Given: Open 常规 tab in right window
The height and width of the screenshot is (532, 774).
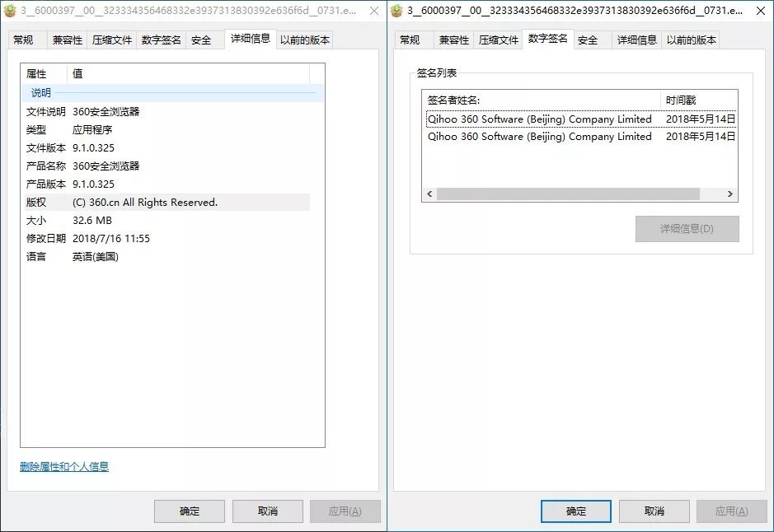Looking at the screenshot, I should click(414, 40).
